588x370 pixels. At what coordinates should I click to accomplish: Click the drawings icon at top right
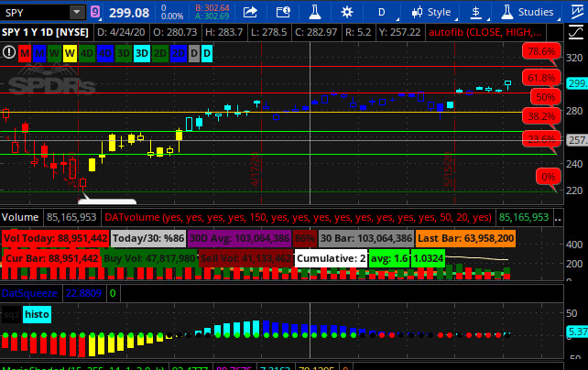click(x=577, y=12)
